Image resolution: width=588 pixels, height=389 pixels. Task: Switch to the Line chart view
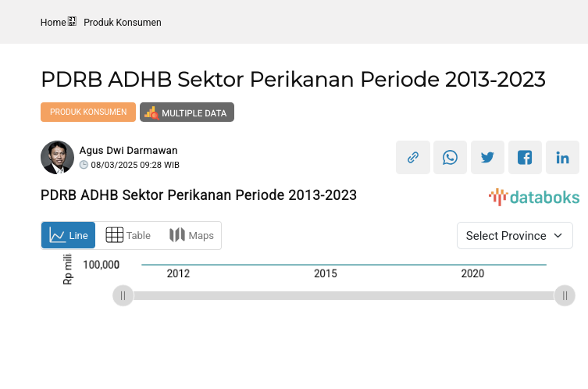coord(68,235)
